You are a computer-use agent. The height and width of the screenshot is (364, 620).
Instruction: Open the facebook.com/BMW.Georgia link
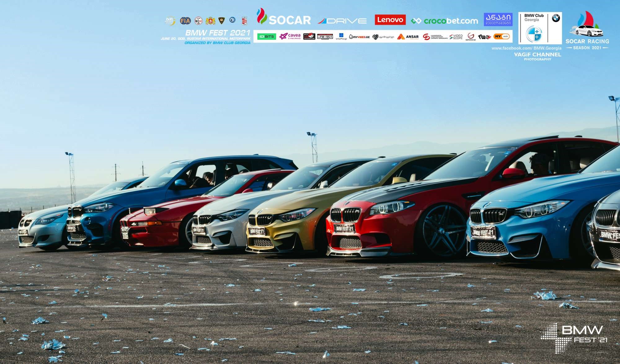coord(526,48)
